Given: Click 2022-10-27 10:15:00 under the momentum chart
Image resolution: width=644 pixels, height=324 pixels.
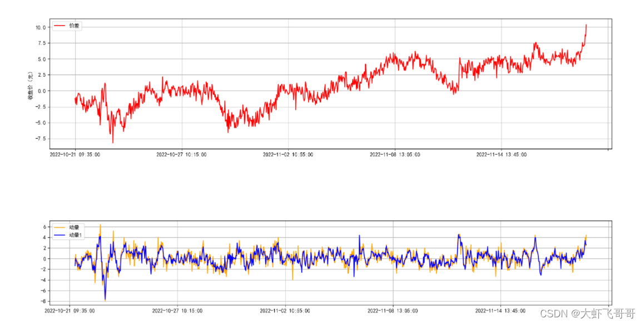Looking at the screenshot, I should coord(177,311).
